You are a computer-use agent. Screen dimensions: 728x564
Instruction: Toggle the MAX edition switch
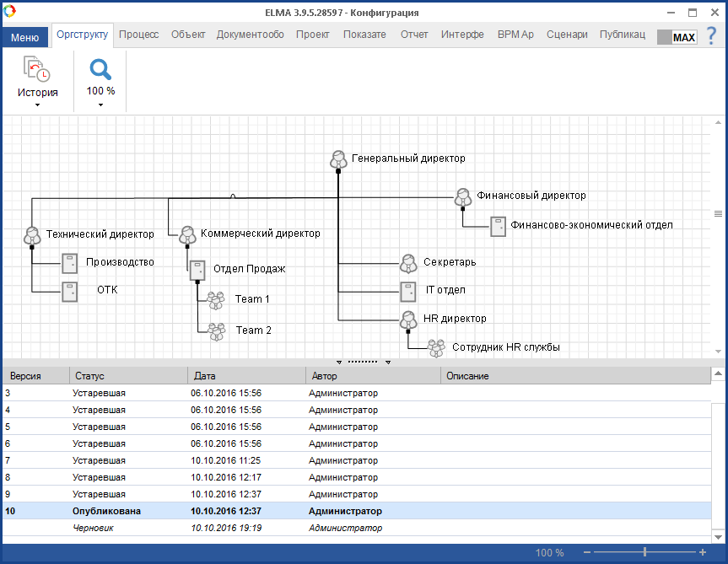pos(677,37)
